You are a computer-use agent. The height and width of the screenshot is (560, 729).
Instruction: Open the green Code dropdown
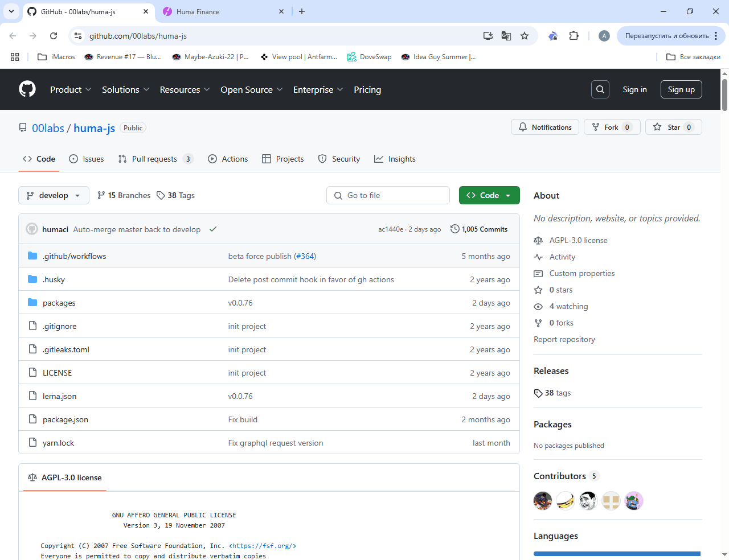tap(489, 195)
